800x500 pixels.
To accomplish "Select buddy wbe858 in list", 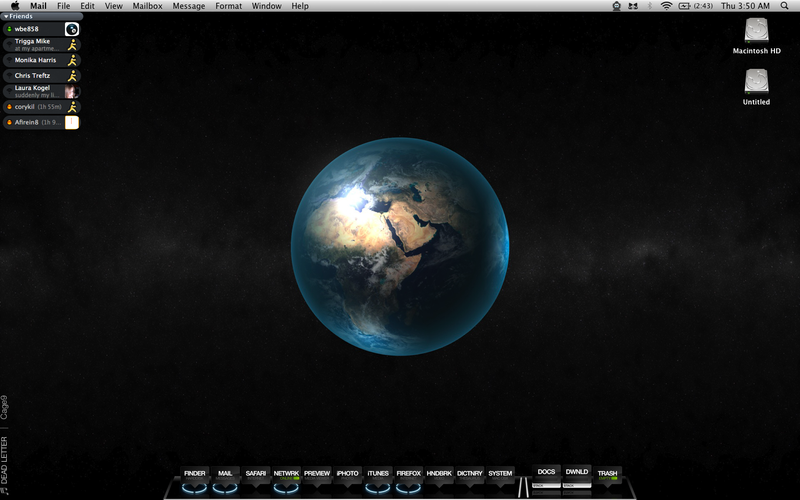I will click(41, 29).
